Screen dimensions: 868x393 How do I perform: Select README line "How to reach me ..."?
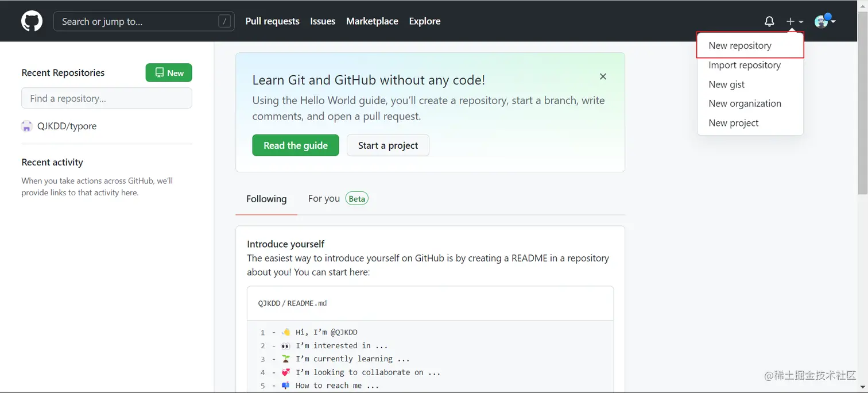(337, 386)
